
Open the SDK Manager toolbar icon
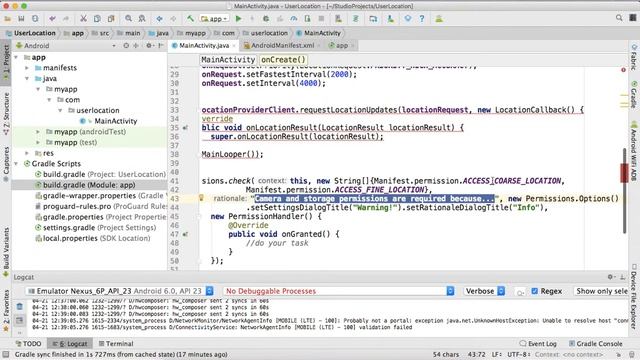(390, 19)
